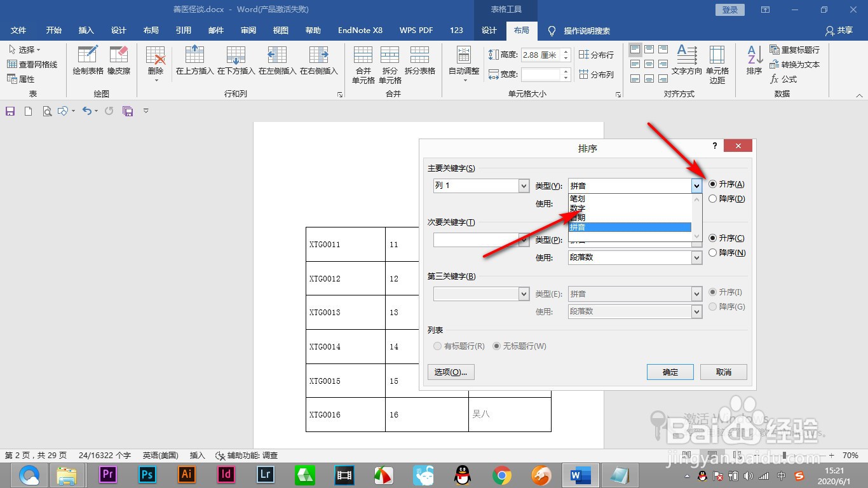The width and height of the screenshot is (868, 488).
Task: Click the Sort (排序) ribbon icon
Action: pos(754,61)
